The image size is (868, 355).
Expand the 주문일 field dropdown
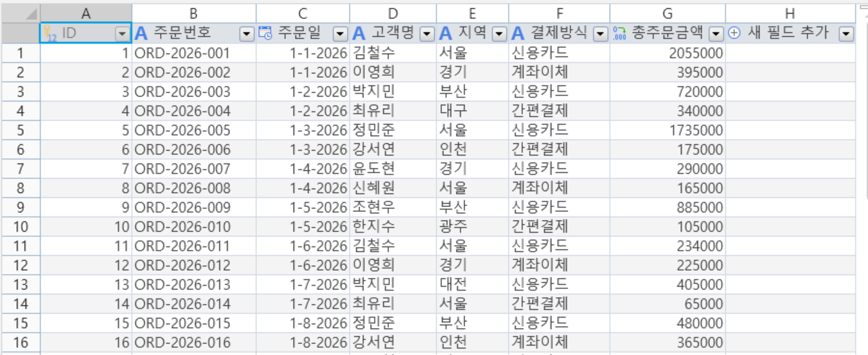pyautogui.click(x=341, y=34)
